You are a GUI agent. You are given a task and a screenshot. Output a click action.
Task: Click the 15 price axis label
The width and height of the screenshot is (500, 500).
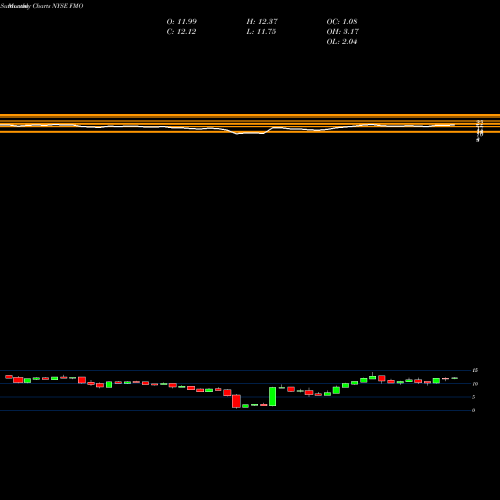coord(475,370)
